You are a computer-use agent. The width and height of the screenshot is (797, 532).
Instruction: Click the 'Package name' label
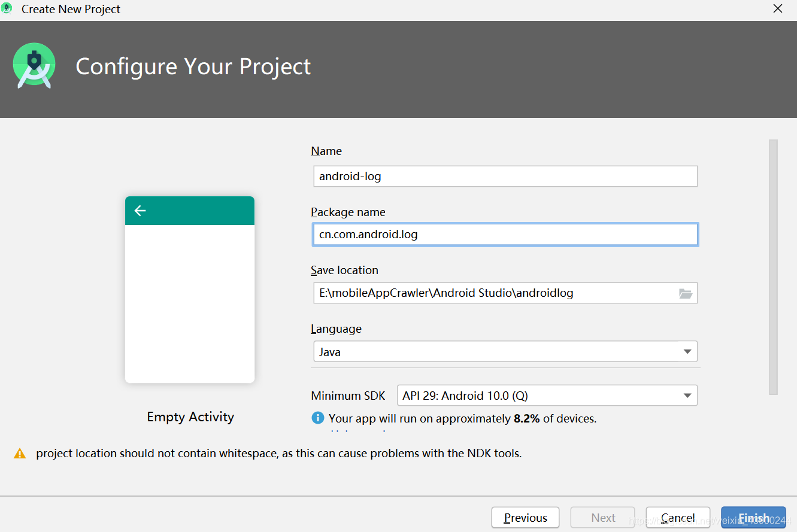tap(348, 212)
